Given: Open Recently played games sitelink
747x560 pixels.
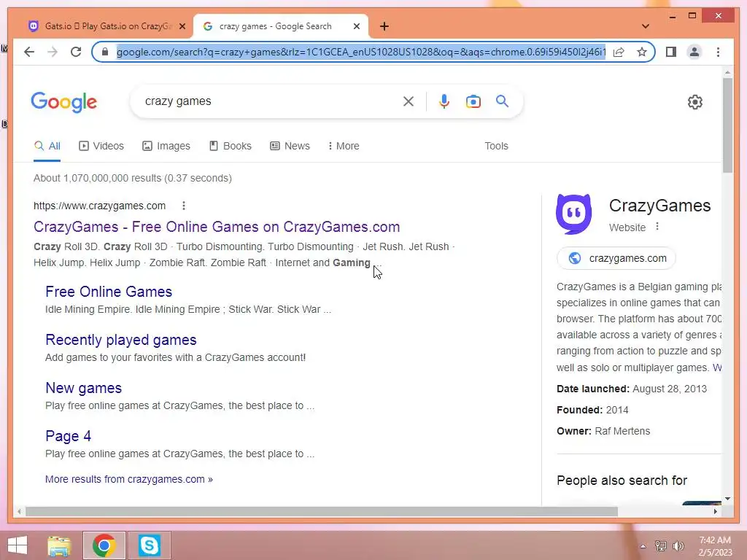Looking at the screenshot, I should click(121, 340).
